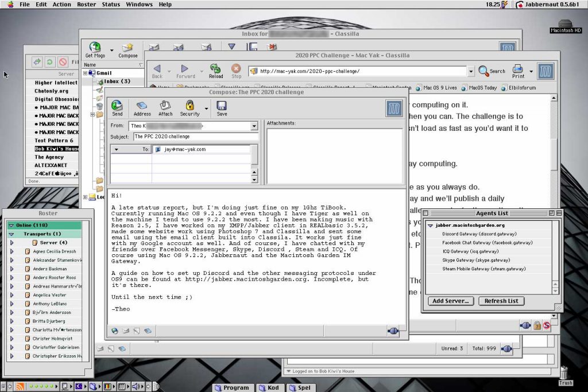Click the green refresh icon in server window
This screenshot has height=392, width=588.
click(49, 62)
